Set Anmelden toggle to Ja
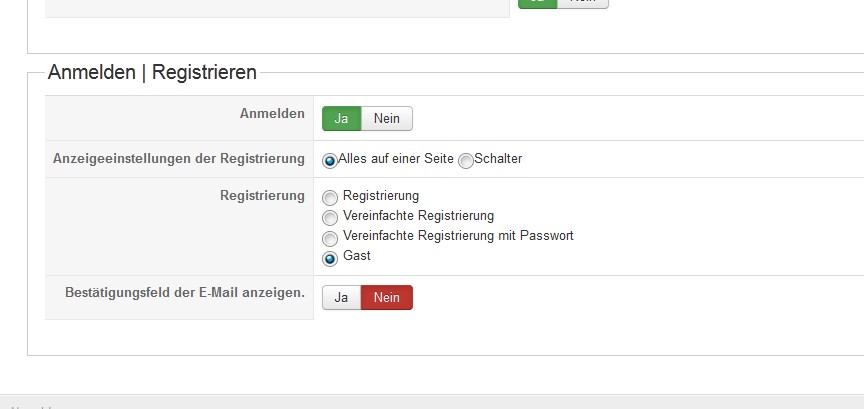Viewport: 864px width, 409px height. pyautogui.click(x=341, y=119)
